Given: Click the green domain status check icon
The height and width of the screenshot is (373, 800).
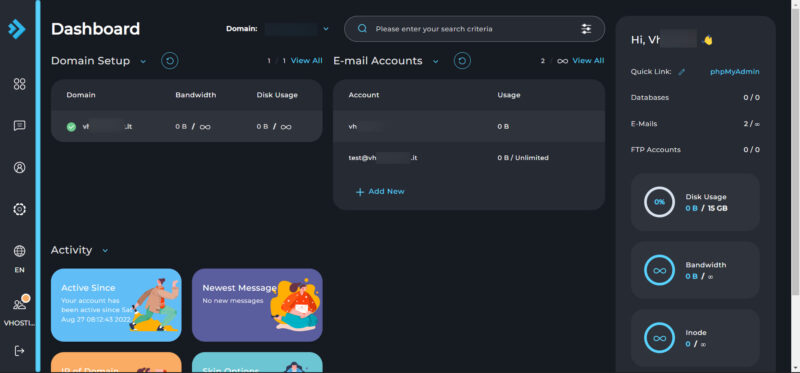Looking at the screenshot, I should (71, 127).
